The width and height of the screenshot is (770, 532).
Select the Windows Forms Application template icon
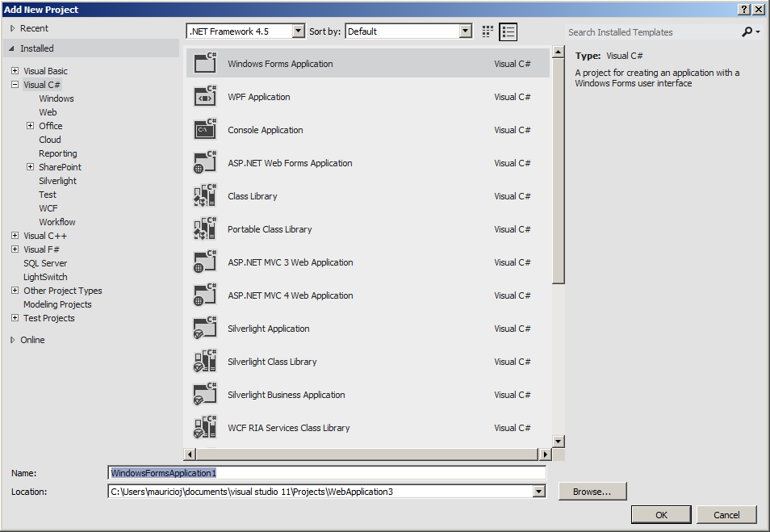point(205,63)
